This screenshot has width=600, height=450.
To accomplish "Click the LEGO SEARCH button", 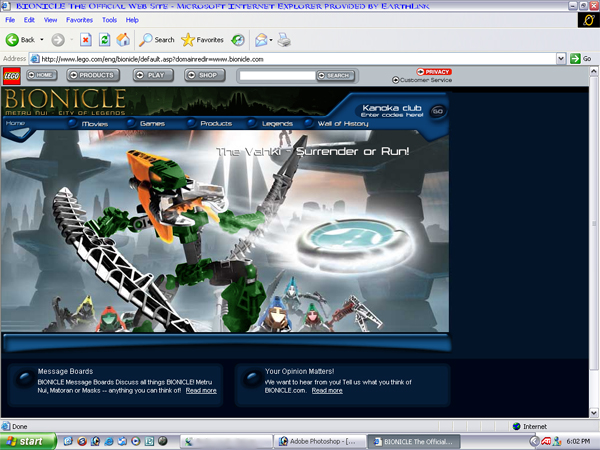I will (x=335, y=75).
